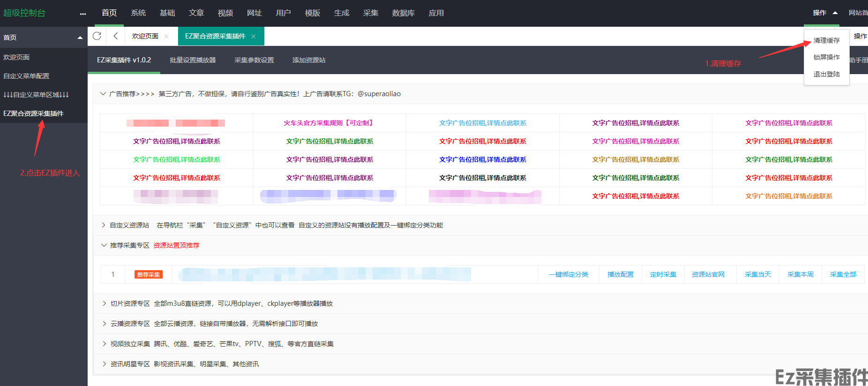Open the 采集参数设置 tab
Screen dimensions: 868x386
pyautogui.click(x=254, y=60)
